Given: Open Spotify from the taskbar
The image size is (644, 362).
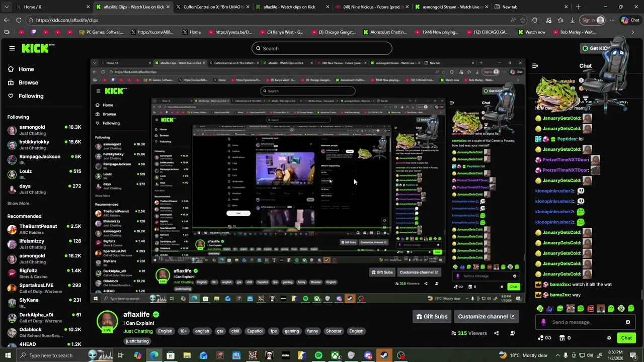Looking at the screenshot, I should pos(318,355).
